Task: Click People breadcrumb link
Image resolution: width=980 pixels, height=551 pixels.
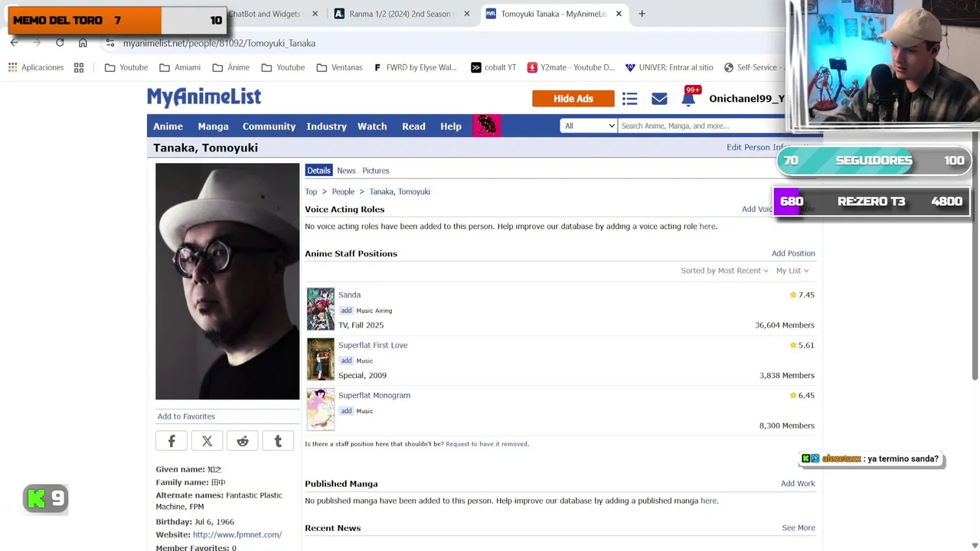Action: pyautogui.click(x=343, y=192)
